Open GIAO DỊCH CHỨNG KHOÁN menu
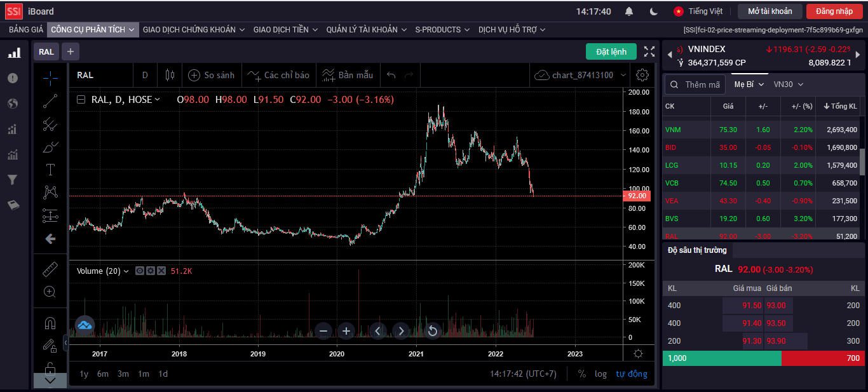Image resolution: width=868 pixels, height=392 pixels. (x=194, y=29)
